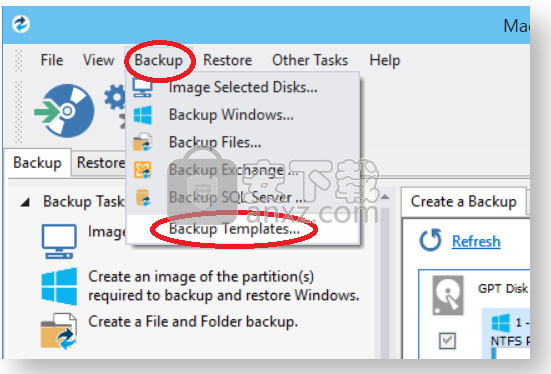Click the gear settings toolbar icon

pos(115,100)
